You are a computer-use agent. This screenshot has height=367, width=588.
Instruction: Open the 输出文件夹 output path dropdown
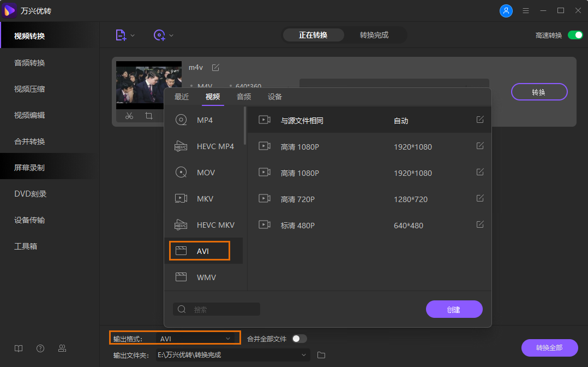coord(304,354)
